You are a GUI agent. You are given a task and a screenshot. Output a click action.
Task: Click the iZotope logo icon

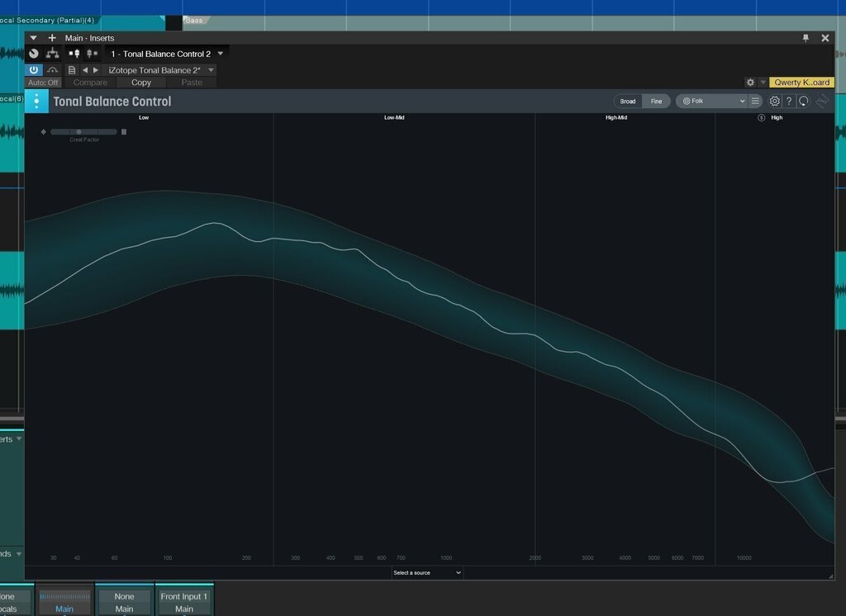click(x=822, y=101)
